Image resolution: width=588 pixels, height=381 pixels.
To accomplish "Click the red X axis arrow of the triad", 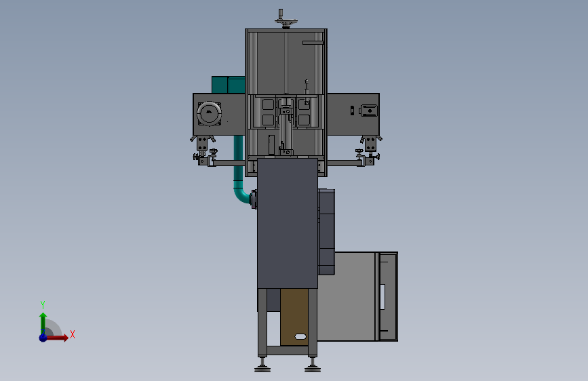I will coord(58,338).
